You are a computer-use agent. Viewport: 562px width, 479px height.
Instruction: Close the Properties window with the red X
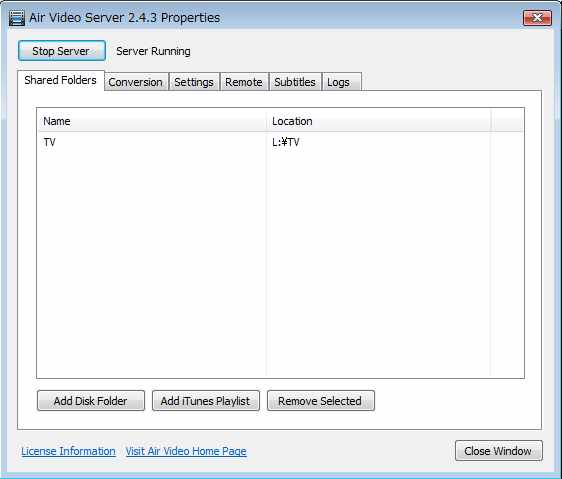click(x=537, y=18)
